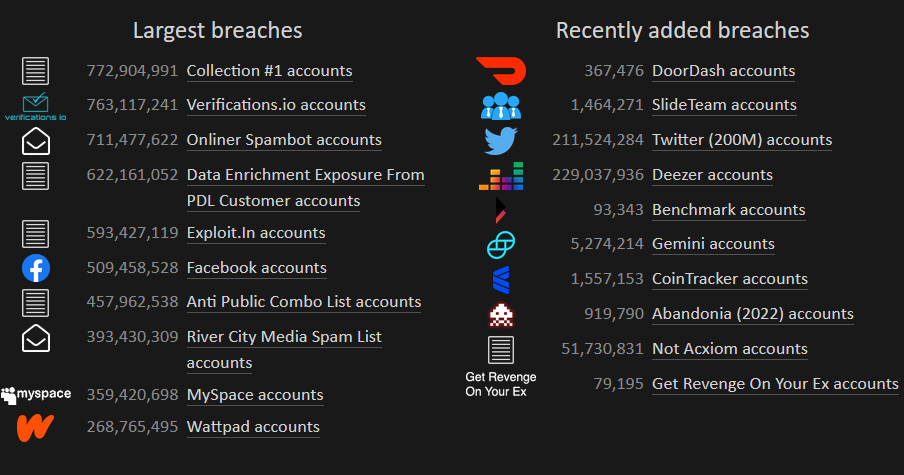
Task: Click the Facebook logo icon
Action: [x=36, y=268]
